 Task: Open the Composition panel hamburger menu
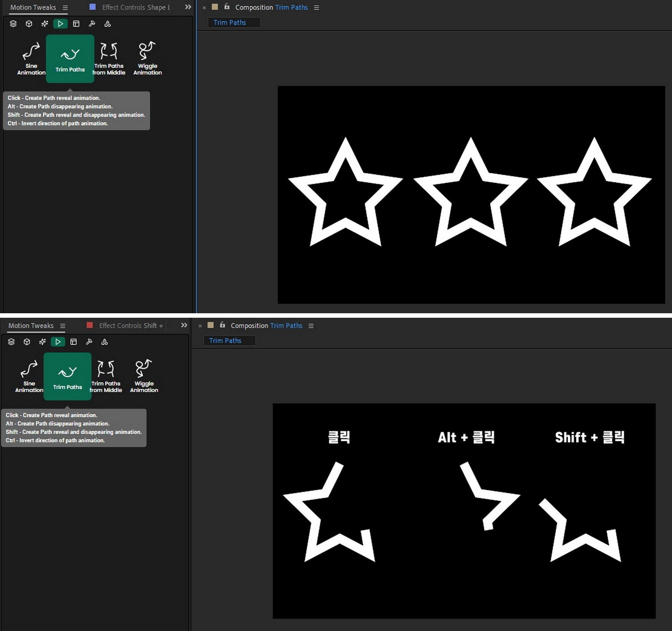(316, 7)
